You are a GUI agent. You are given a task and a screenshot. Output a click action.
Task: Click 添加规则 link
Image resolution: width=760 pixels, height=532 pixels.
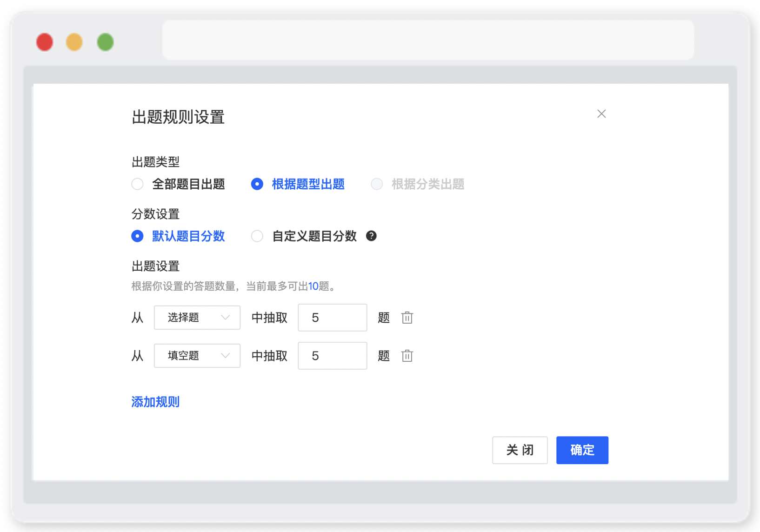coord(155,402)
